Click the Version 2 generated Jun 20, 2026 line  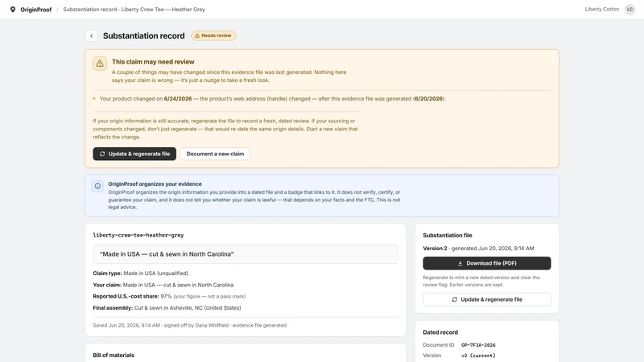pyautogui.click(x=478, y=249)
